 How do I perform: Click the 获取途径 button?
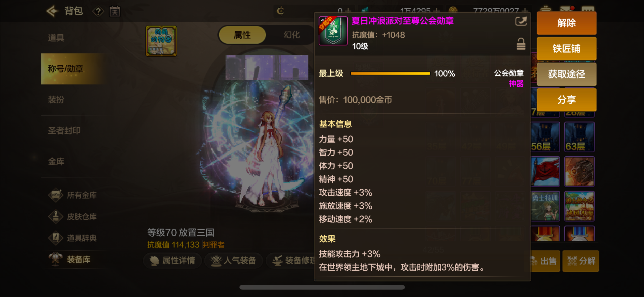click(x=566, y=74)
